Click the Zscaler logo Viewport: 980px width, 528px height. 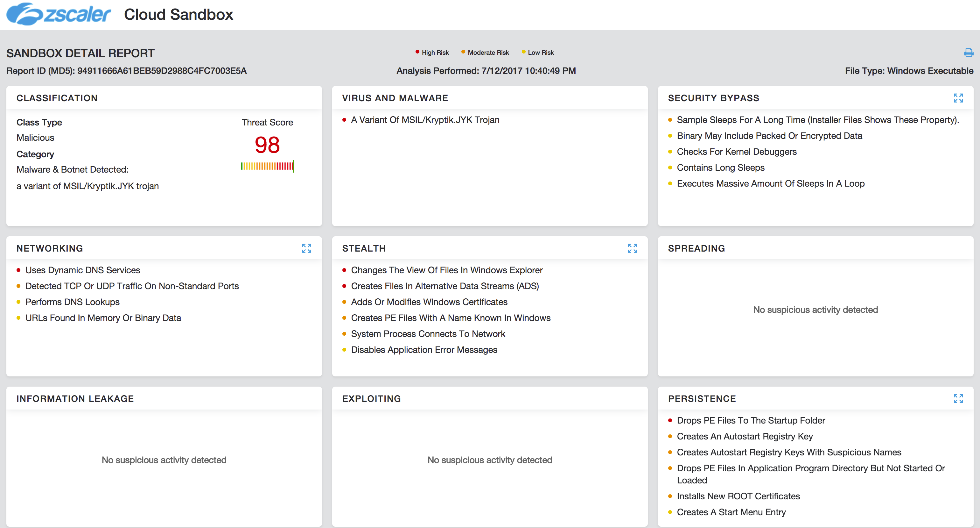coord(59,14)
